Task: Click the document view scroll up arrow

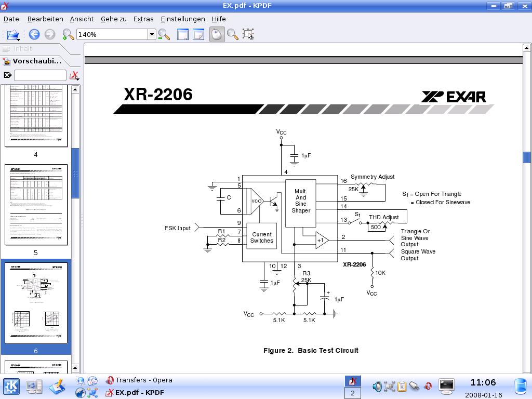Action: pos(527,48)
